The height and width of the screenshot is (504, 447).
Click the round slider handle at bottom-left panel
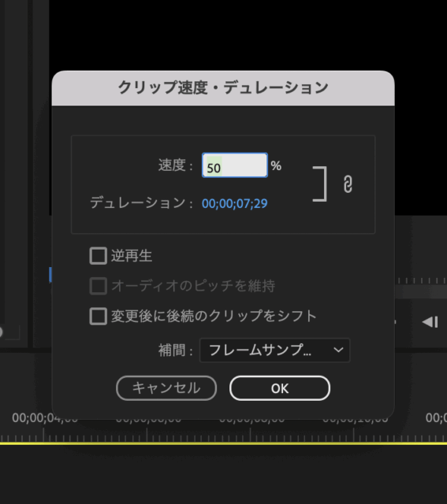pyautogui.click(x=1, y=332)
